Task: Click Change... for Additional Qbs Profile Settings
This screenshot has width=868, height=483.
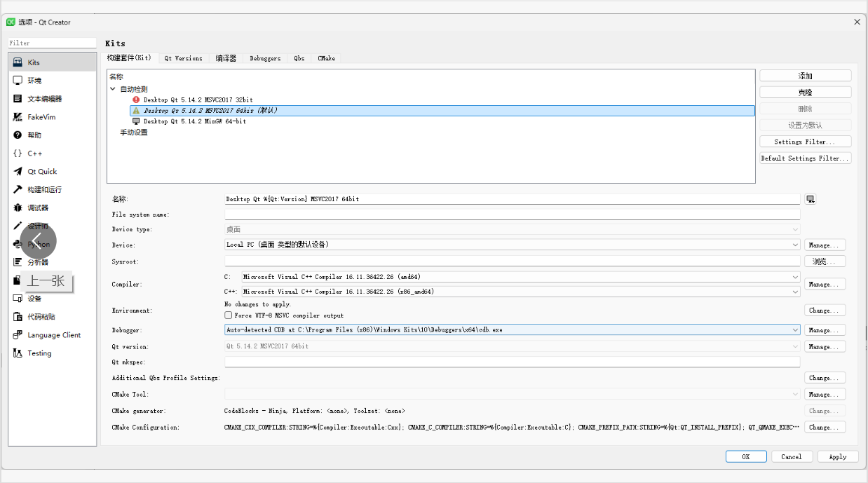Action: [825, 378]
